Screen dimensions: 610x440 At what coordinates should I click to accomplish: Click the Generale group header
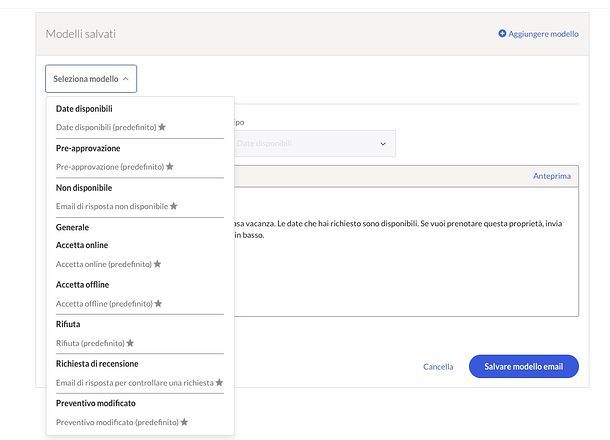coord(72,227)
